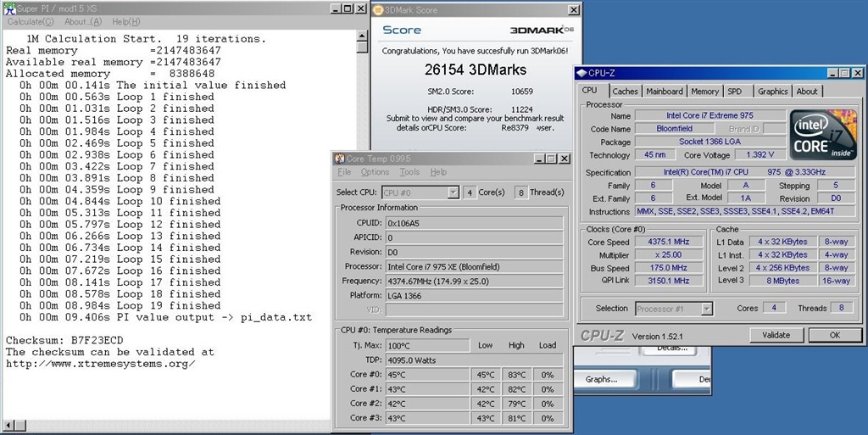This screenshot has height=435, width=868.
Task: Close the 3DMark Score window
Action: click(x=574, y=9)
